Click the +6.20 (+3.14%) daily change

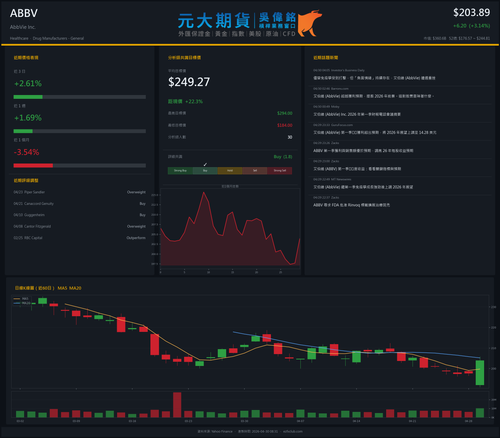click(x=471, y=26)
